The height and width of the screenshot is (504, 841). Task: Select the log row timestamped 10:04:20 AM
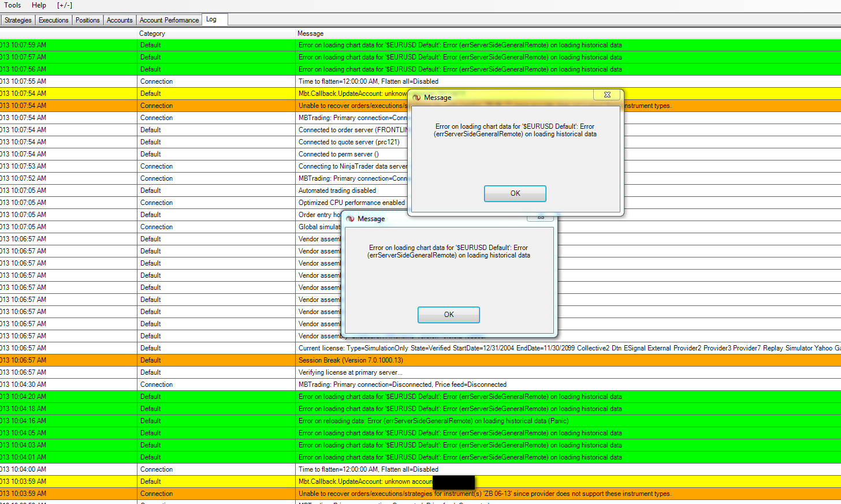[420, 397]
